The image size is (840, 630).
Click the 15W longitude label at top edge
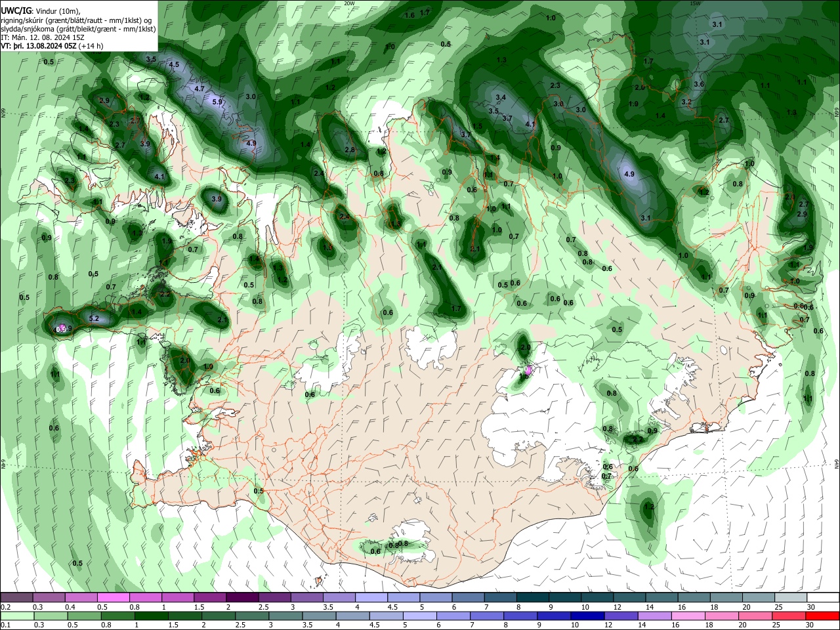694,3
